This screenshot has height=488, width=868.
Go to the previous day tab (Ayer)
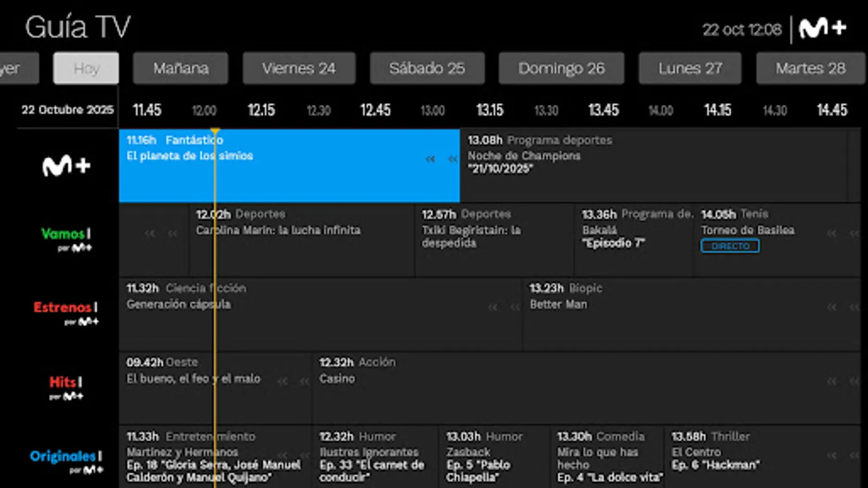[x=18, y=68]
